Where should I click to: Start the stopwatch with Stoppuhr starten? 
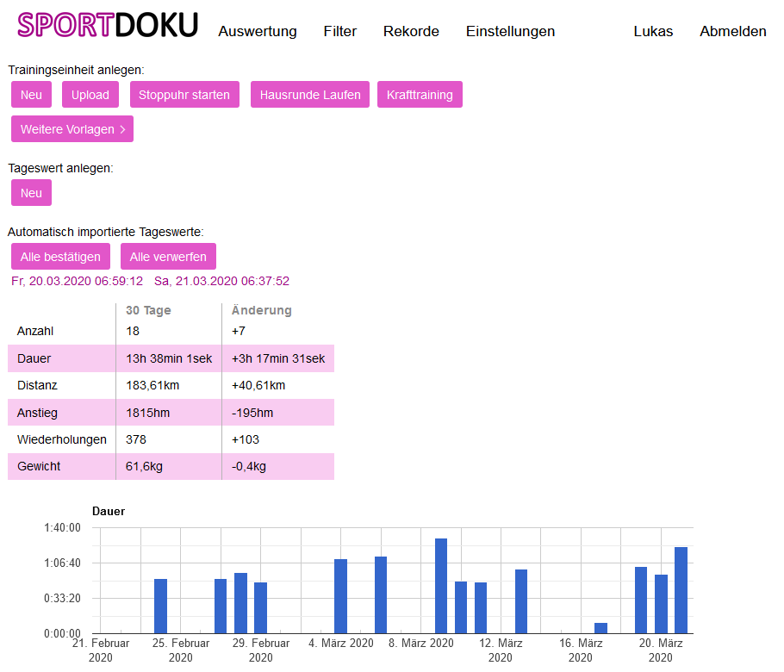184,95
